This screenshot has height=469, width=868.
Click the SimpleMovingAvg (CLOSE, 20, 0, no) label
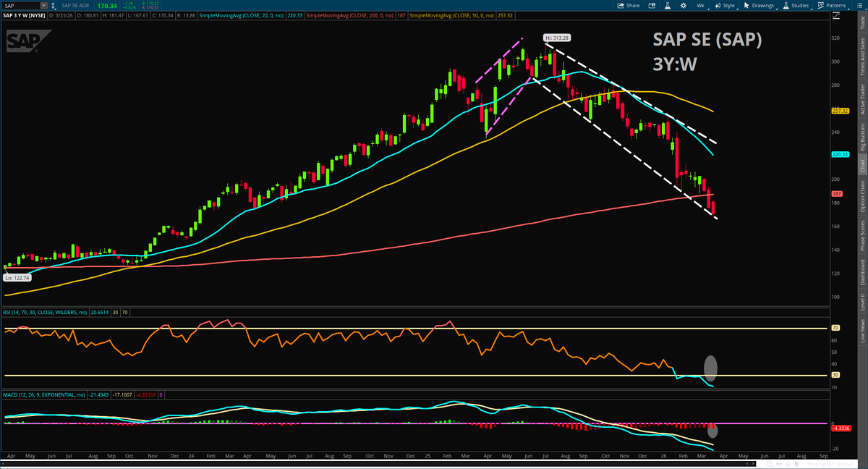tap(242, 15)
